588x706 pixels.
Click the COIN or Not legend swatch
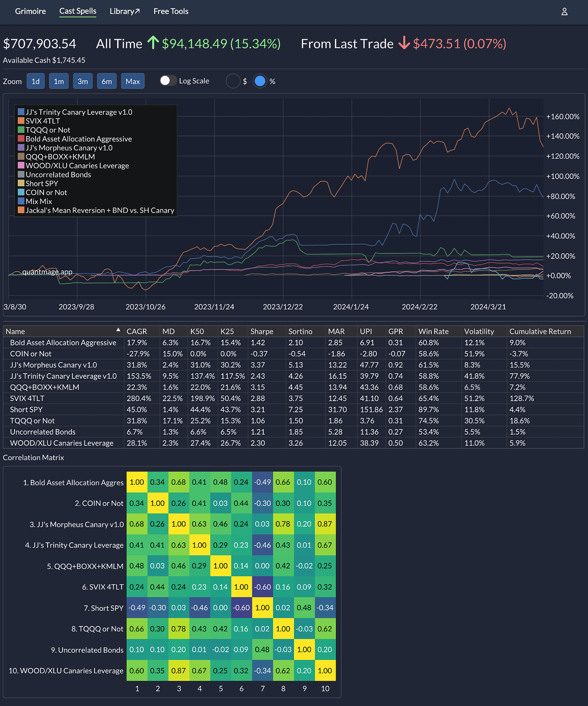click(x=21, y=192)
